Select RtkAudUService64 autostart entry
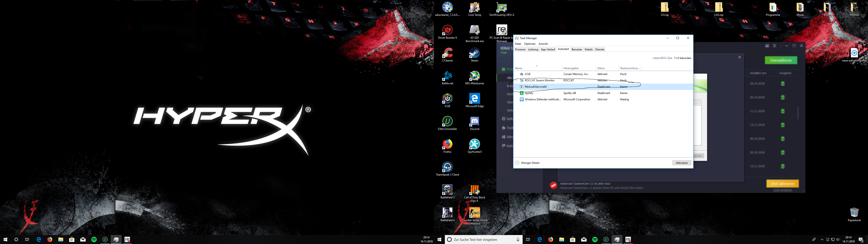This screenshot has width=868, height=244. coord(535,87)
